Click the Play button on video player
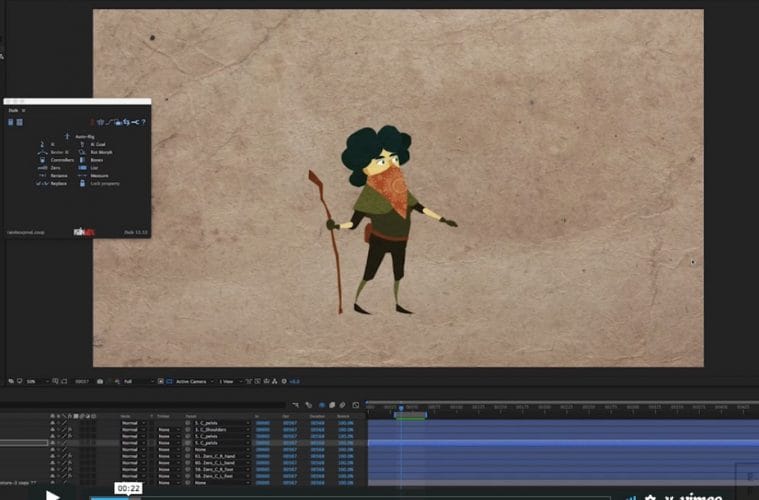The height and width of the screenshot is (500, 759). (x=52, y=494)
